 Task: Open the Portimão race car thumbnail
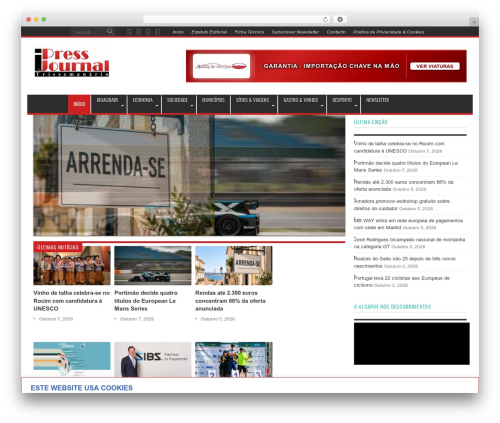click(153, 266)
